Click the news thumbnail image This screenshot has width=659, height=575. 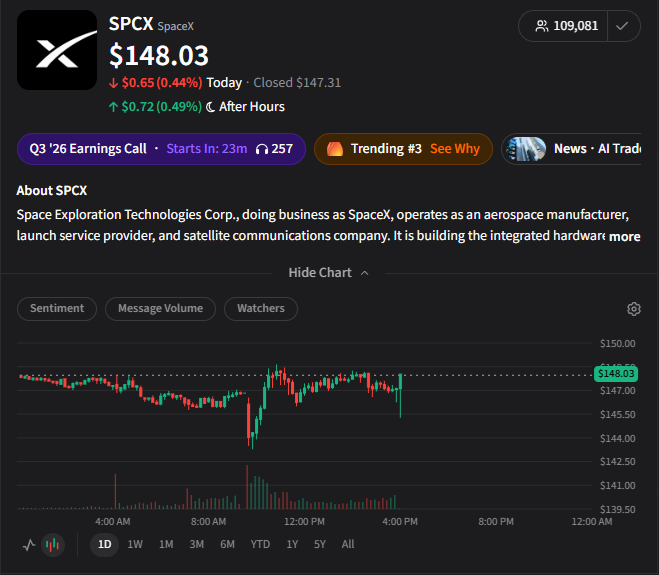(526, 149)
